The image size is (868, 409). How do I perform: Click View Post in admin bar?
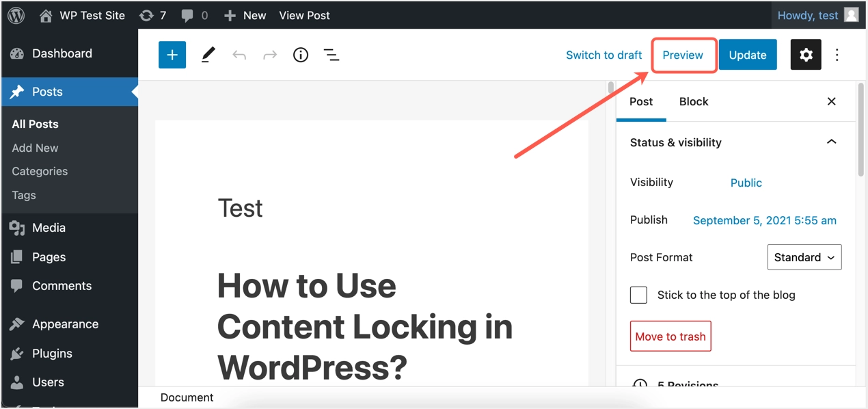(x=304, y=15)
